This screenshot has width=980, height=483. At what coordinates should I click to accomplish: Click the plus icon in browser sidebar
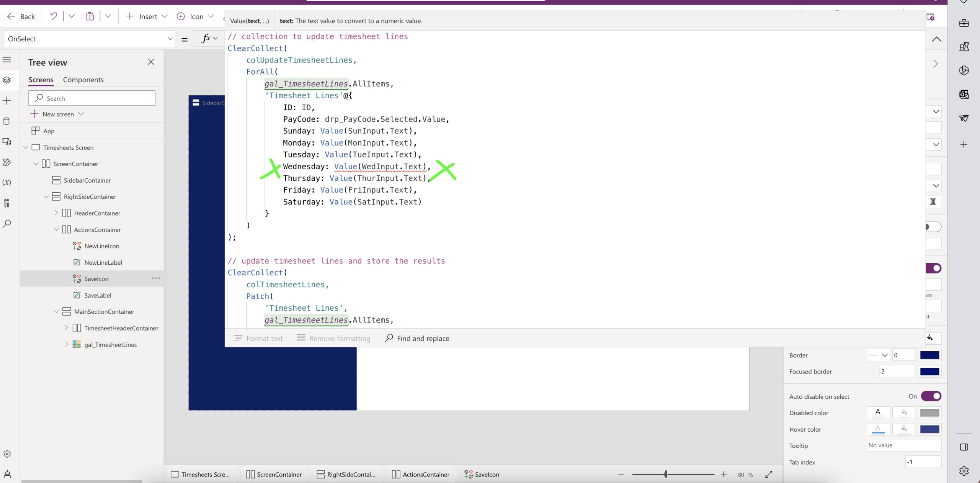[964, 144]
